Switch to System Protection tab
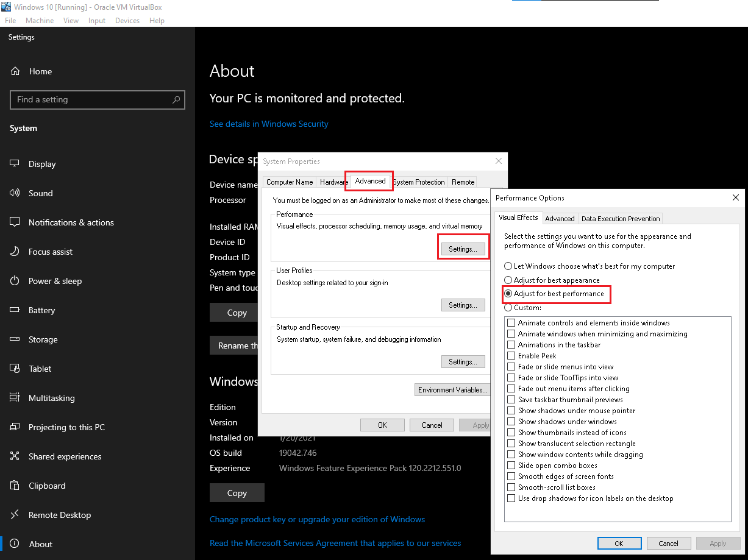The width and height of the screenshot is (748, 560). pyautogui.click(x=419, y=182)
